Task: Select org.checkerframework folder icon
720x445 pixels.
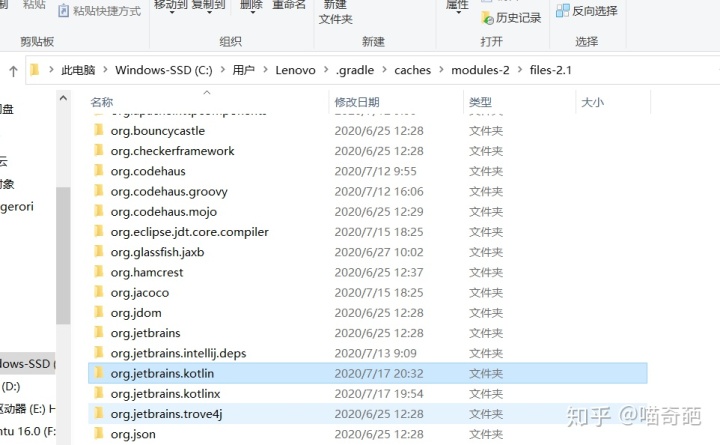Action: [x=98, y=151]
